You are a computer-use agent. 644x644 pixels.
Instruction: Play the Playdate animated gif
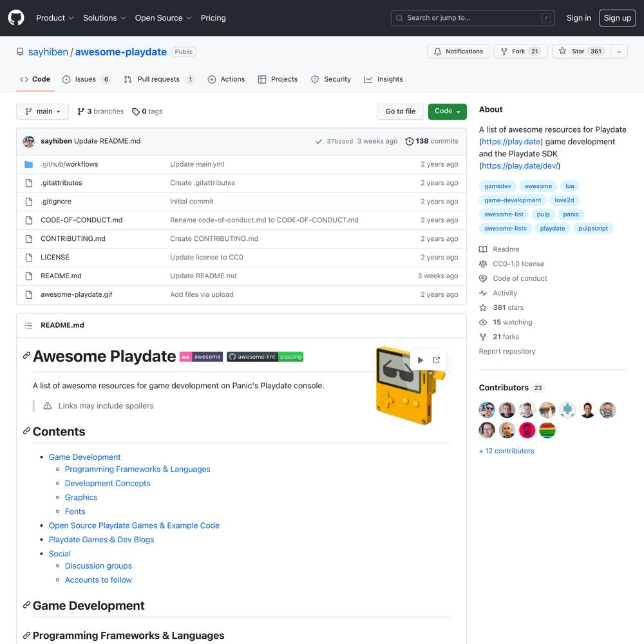pyautogui.click(x=420, y=360)
